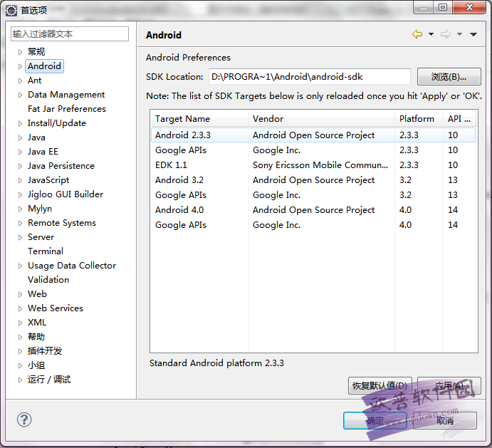Click the 恢复默认值(D) restore defaults button
Viewport: 492px width, 448px height.
[x=380, y=385]
